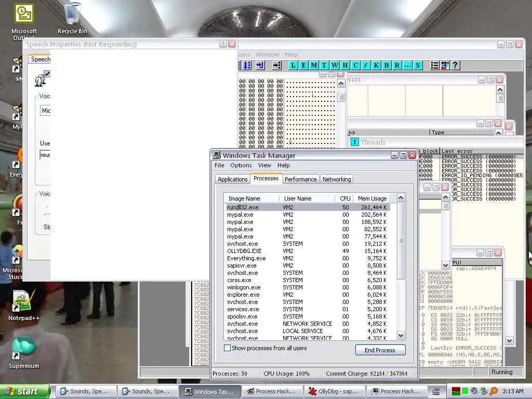Click the Start button
This screenshot has width=532, height=399.
click(24, 391)
